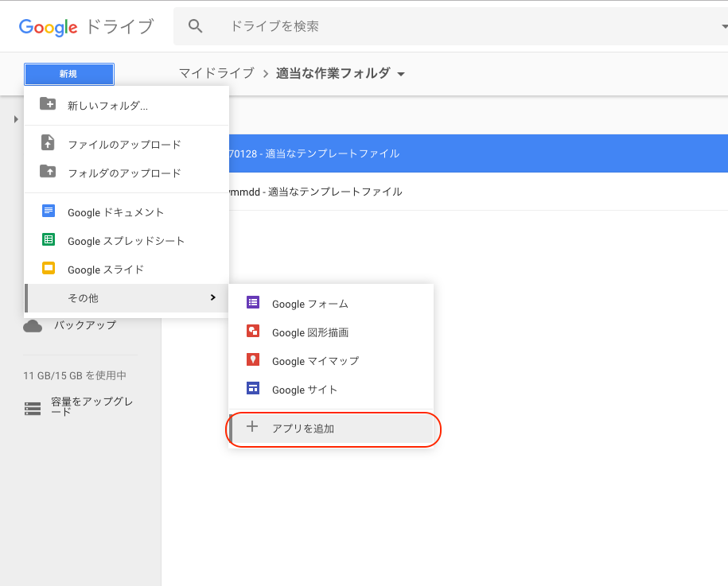
Task: Select 70128 - 適当なテンプレートファイル row
Action: (478, 153)
